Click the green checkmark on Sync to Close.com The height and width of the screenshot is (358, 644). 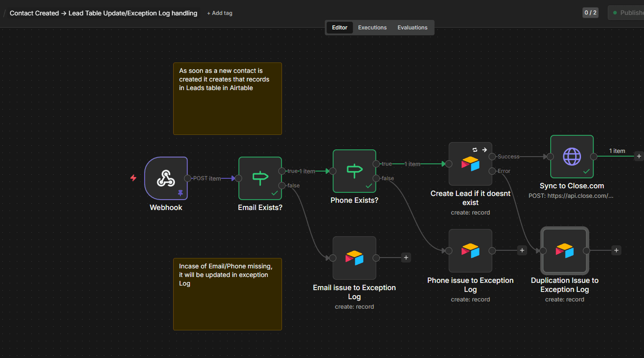pyautogui.click(x=586, y=171)
